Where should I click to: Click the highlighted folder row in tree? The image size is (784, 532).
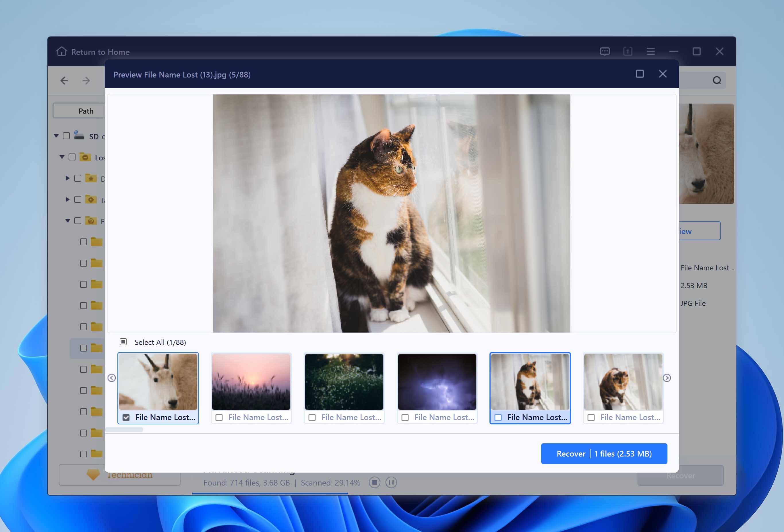(87, 348)
